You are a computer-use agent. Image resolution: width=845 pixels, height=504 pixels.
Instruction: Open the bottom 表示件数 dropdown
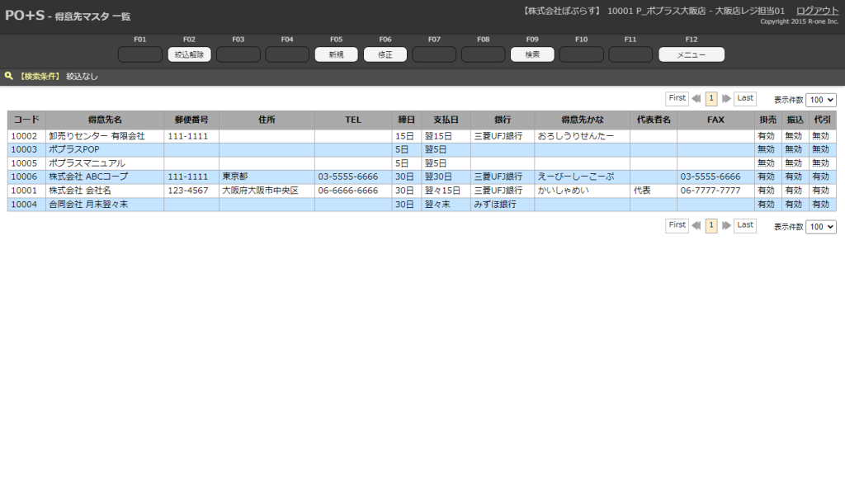coord(820,227)
